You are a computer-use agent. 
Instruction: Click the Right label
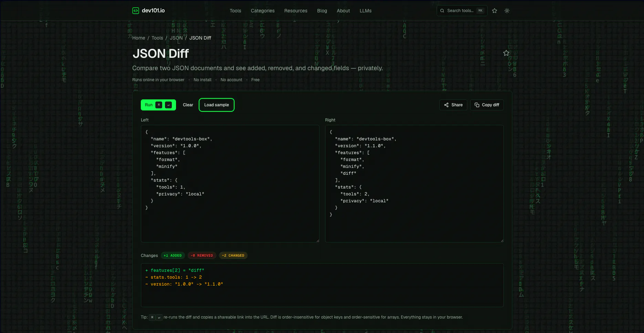coord(330,120)
